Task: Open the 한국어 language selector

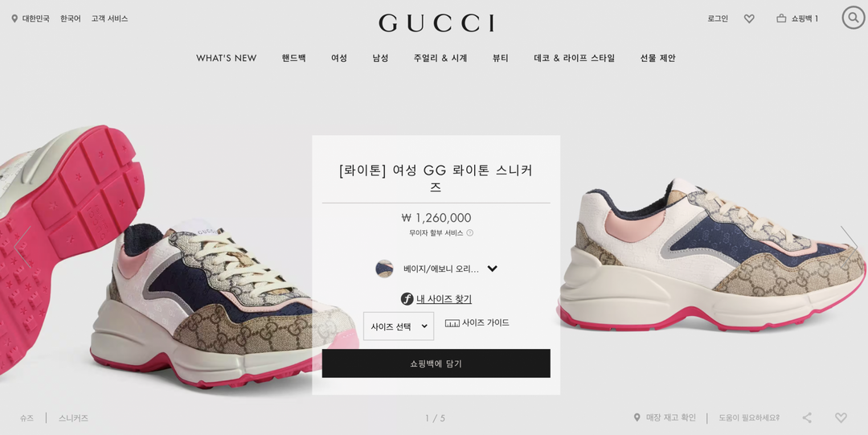Action: coord(70,18)
